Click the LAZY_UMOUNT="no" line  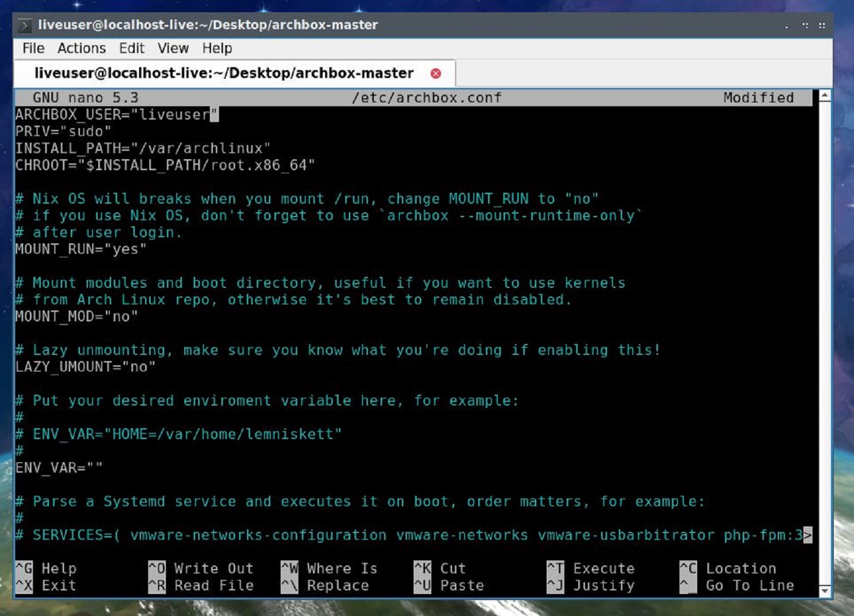[85, 367]
